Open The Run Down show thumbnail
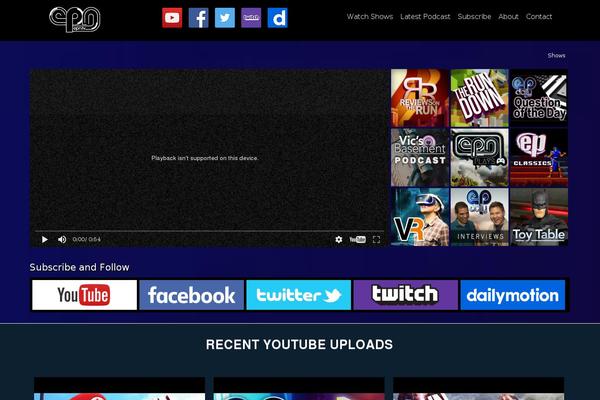This screenshot has height=400, width=600. pyautogui.click(x=479, y=98)
